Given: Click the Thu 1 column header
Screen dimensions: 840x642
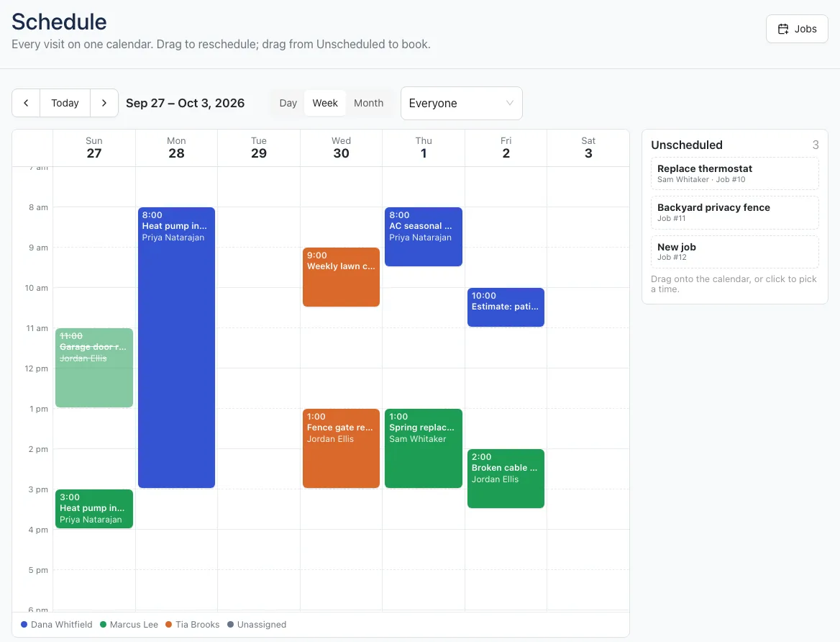Looking at the screenshot, I should pyautogui.click(x=423, y=148).
